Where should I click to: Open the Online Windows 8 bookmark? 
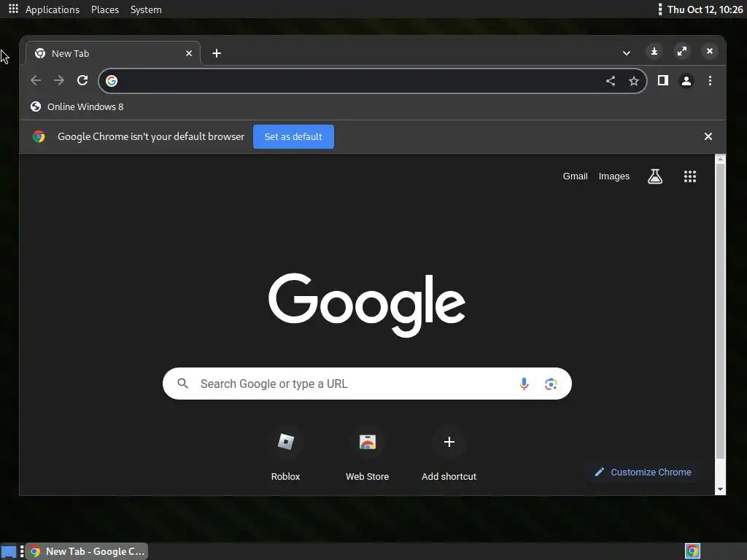77,106
